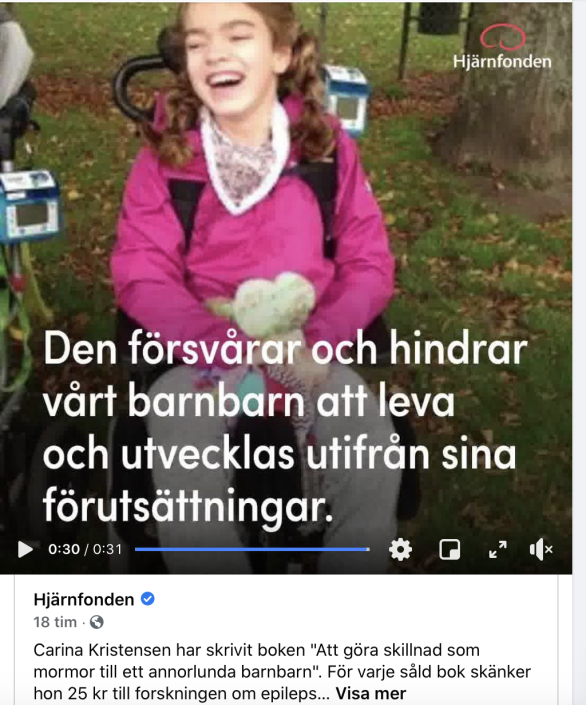Seek along the blue video progress bar
Image resolution: width=586 pixels, height=705 pixels.
(x=252, y=549)
